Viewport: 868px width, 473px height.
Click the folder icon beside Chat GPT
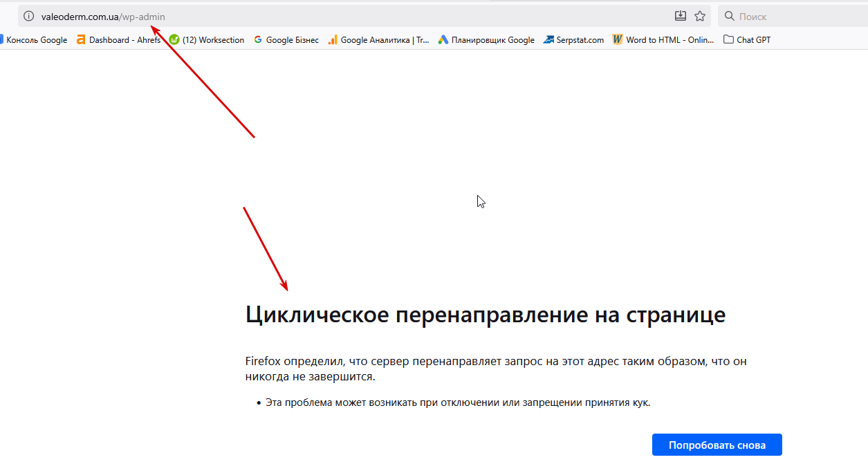[728, 40]
